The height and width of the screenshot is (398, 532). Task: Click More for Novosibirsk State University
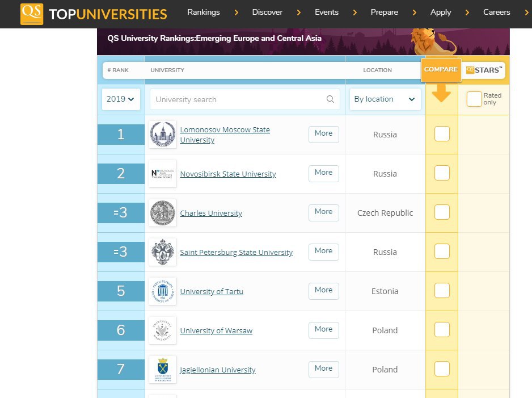click(324, 173)
